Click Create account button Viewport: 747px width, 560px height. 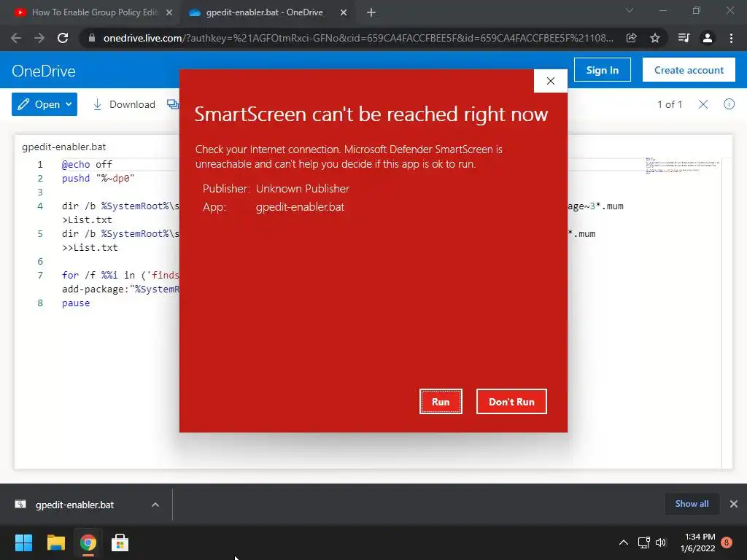point(689,70)
